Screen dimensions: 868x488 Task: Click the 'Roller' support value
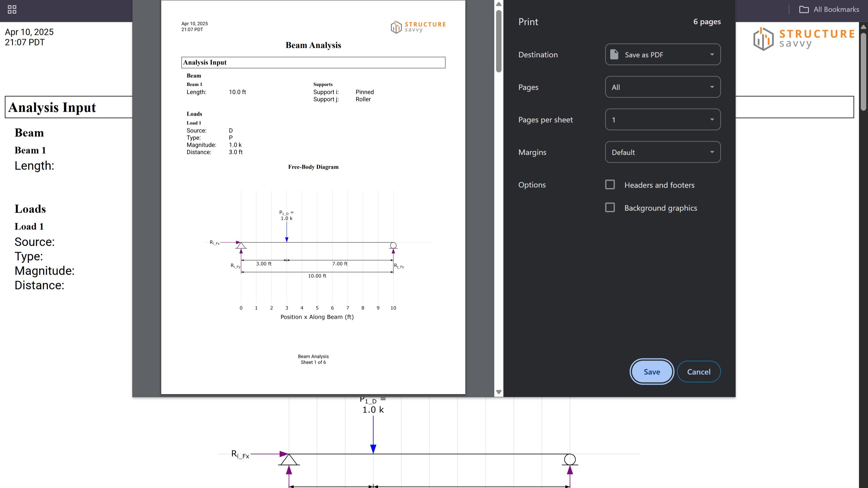[x=363, y=99]
